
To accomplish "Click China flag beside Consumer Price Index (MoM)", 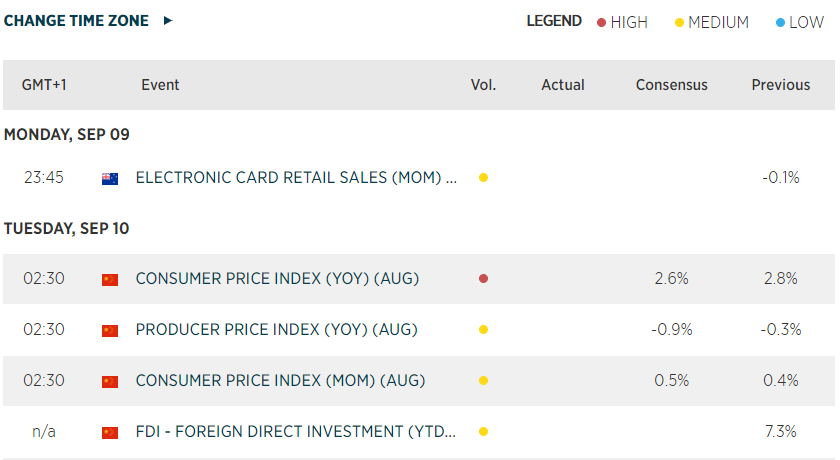I will (110, 381).
